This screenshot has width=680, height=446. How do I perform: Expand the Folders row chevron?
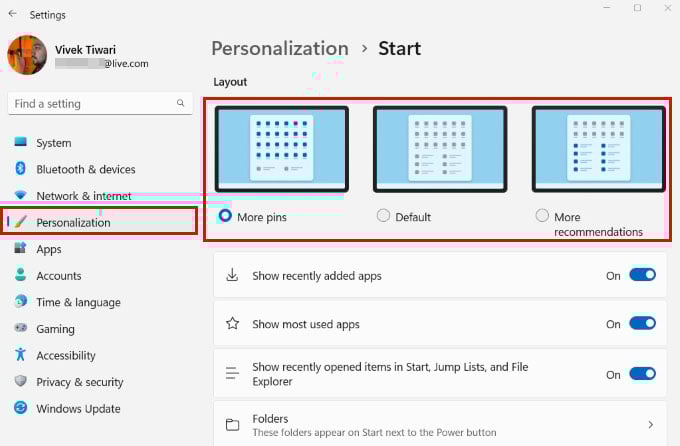651,425
